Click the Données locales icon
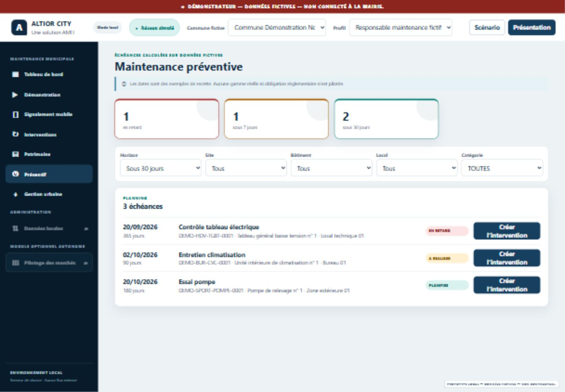Screen dimensions: 565x392 pyautogui.click(x=15, y=229)
